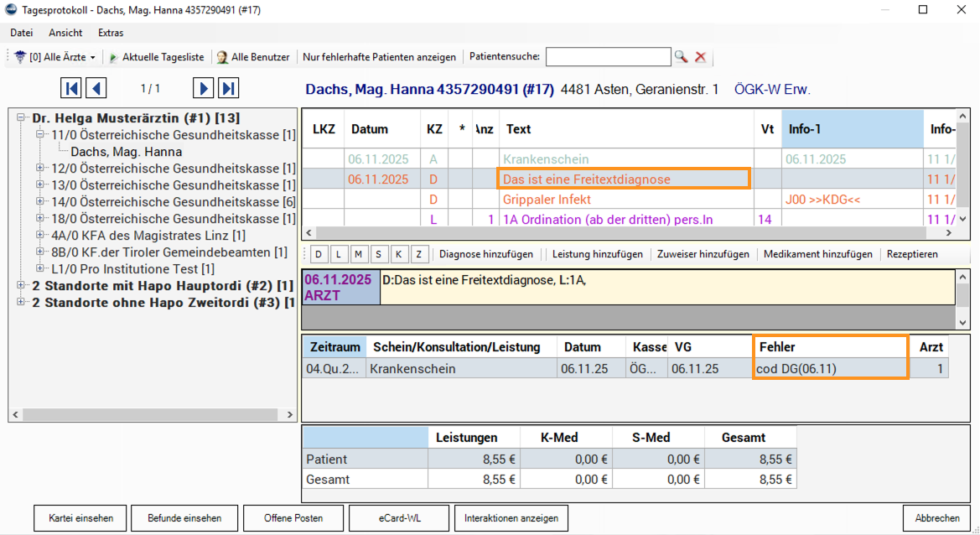The height and width of the screenshot is (535, 980).
Task: Click the tree panel horizontal scrollbar
Action: pos(151,414)
